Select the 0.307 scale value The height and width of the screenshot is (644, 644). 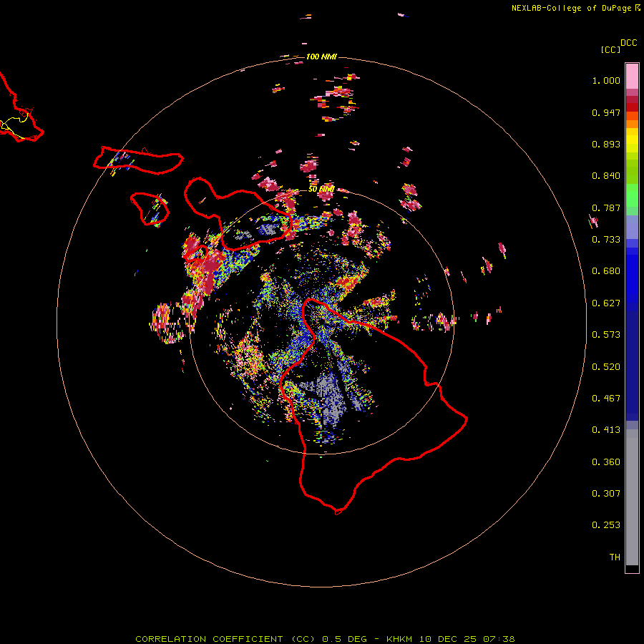[x=606, y=494]
